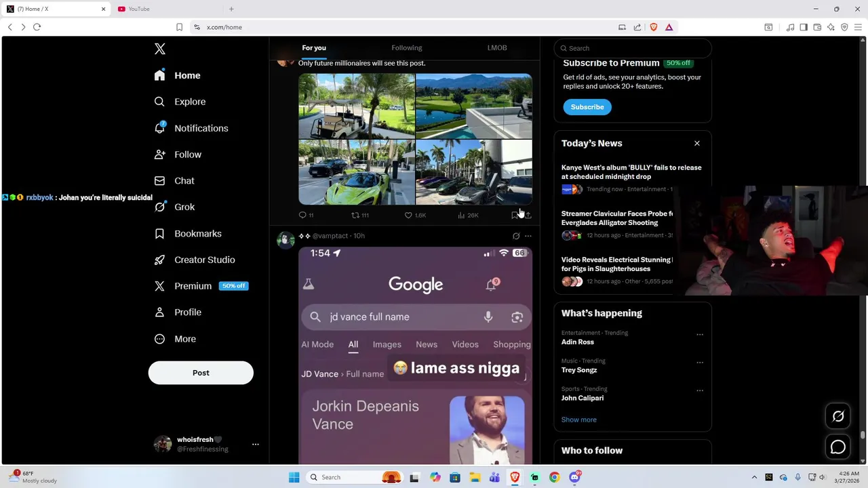Click the Search field on X

(633, 48)
